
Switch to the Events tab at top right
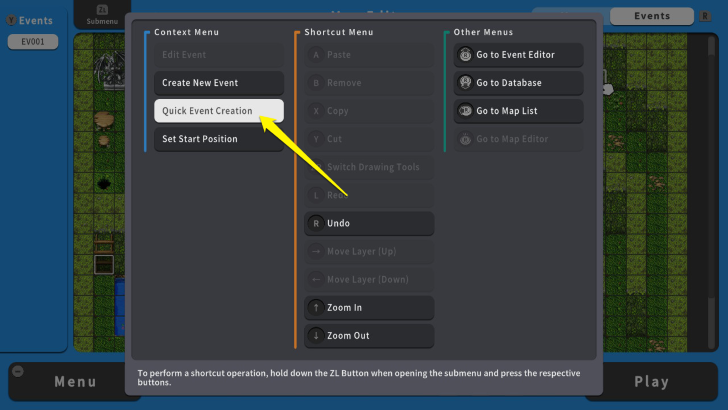652,16
